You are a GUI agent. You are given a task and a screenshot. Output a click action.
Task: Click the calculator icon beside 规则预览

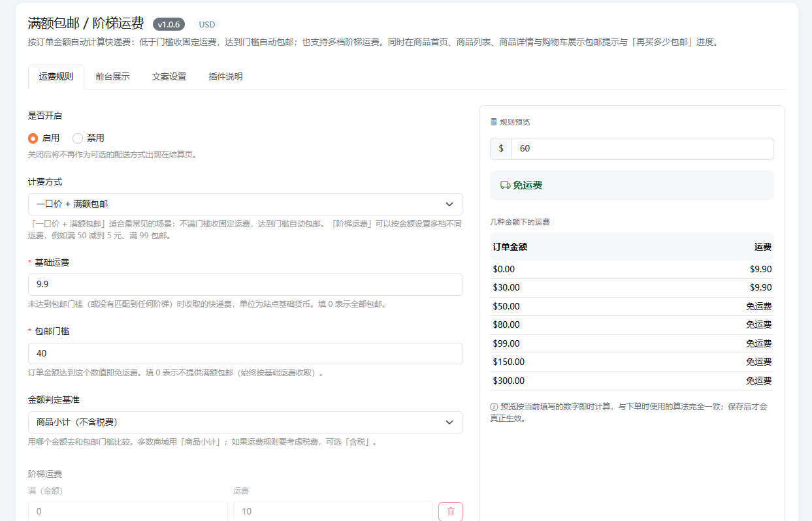pos(494,122)
